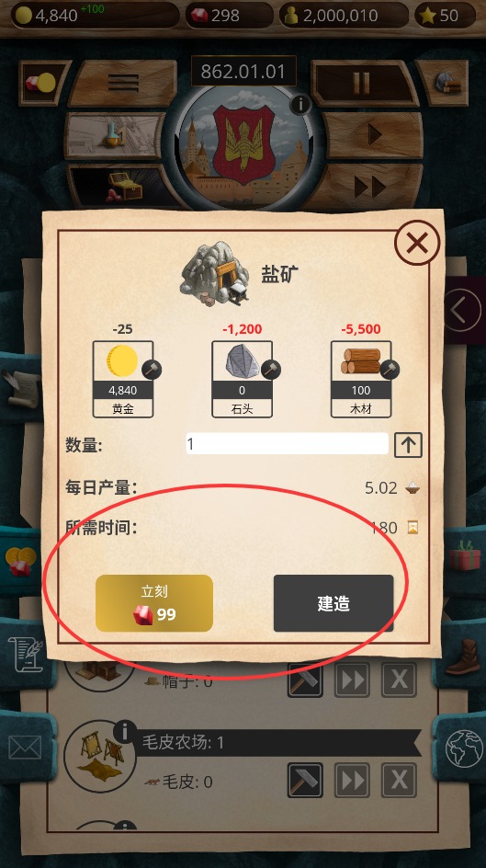
Task: Open the research flask icon
Action: point(115,134)
